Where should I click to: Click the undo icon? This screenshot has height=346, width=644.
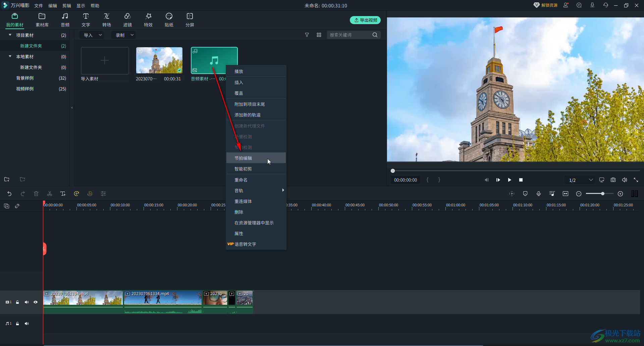coord(9,194)
